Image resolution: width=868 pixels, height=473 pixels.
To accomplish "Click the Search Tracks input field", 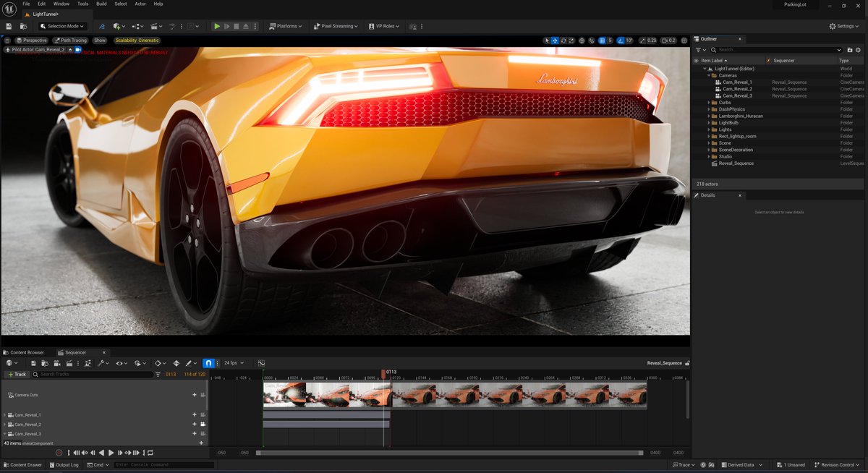I will click(94, 375).
